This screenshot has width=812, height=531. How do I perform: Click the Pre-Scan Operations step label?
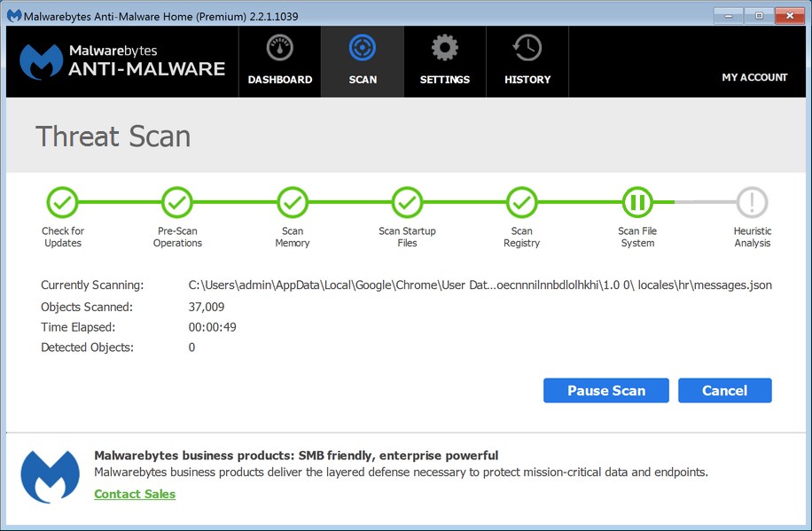point(177,237)
